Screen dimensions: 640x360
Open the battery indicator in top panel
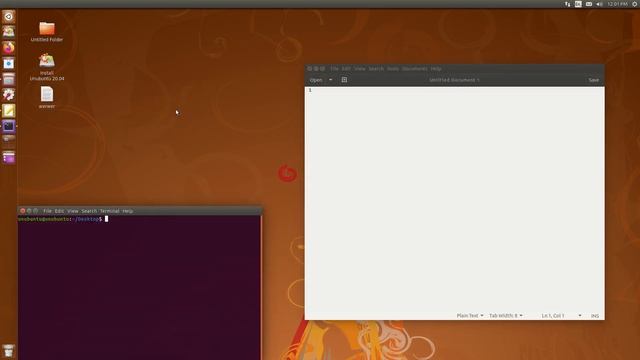589,4
